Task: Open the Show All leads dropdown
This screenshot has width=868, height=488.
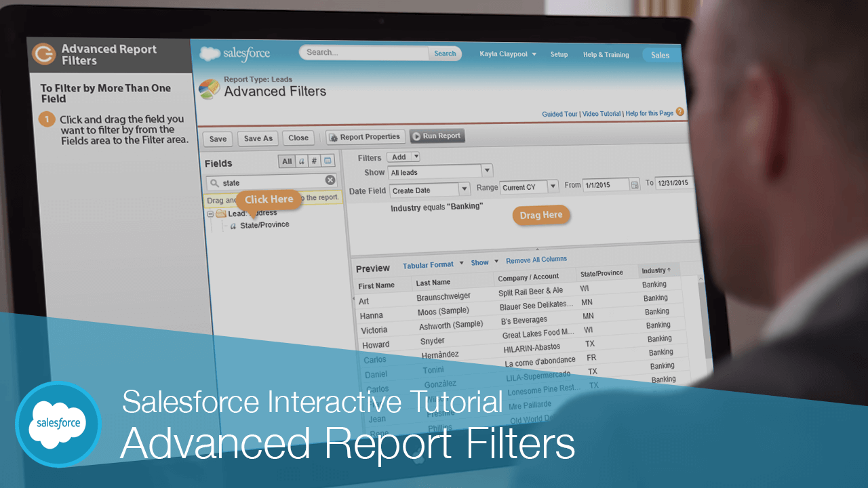Action: click(x=486, y=170)
